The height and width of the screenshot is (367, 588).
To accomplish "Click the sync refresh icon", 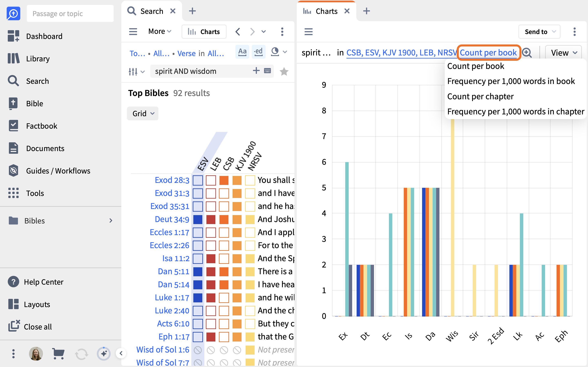I will click(x=81, y=354).
